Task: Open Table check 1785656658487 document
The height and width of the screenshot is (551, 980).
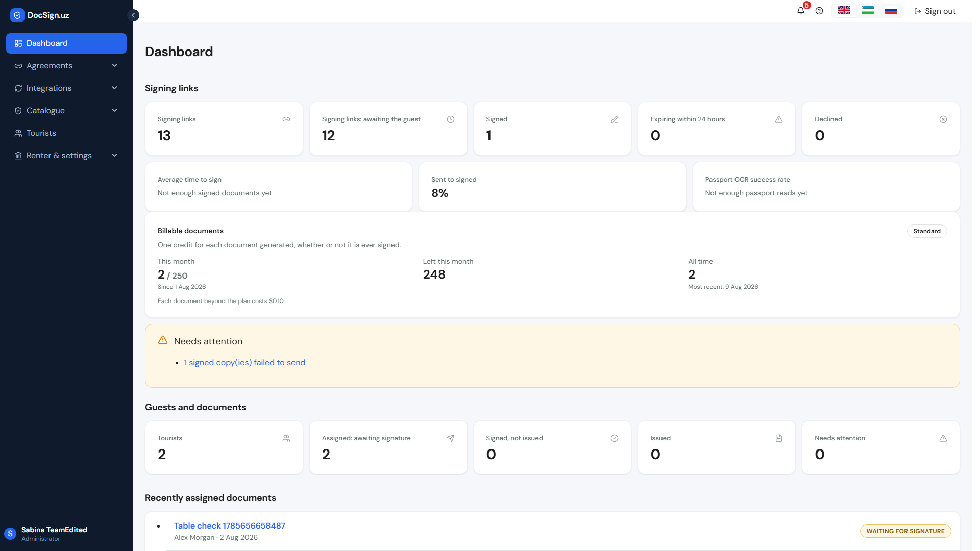Action: [230, 526]
